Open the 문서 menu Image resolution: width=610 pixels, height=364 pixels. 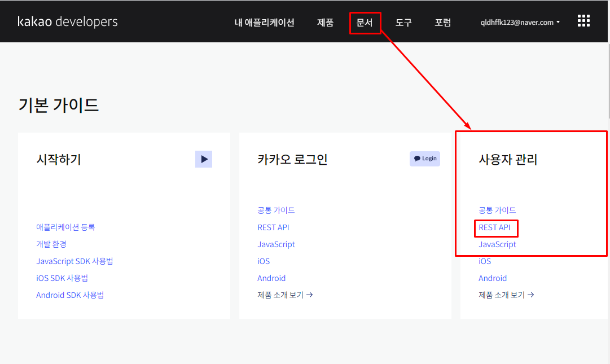[x=365, y=23]
